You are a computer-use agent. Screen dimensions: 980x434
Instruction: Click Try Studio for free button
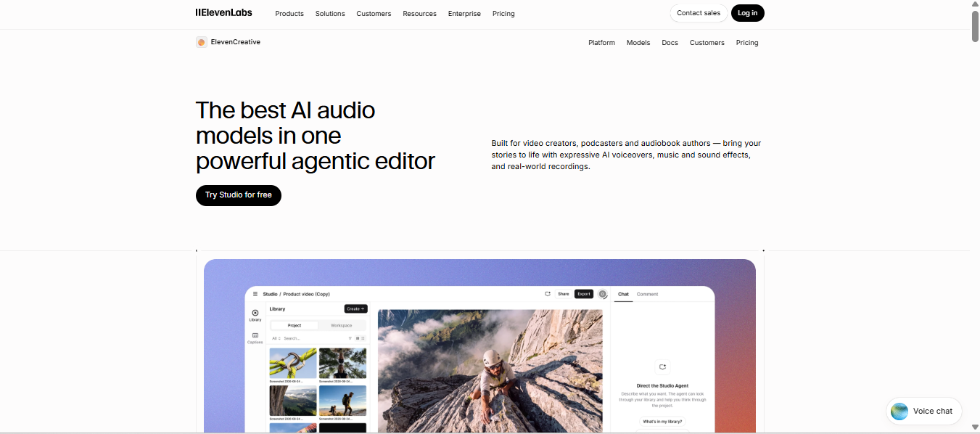pos(239,195)
